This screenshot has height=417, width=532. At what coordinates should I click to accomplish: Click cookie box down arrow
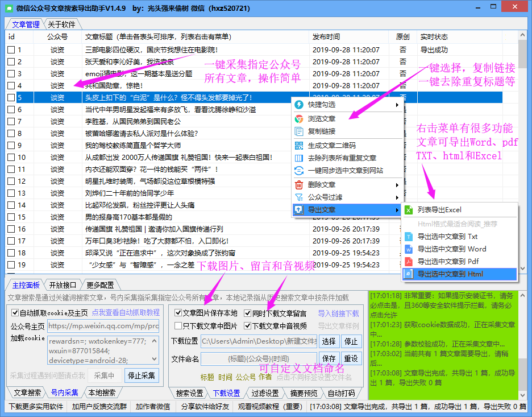[x=155, y=359]
